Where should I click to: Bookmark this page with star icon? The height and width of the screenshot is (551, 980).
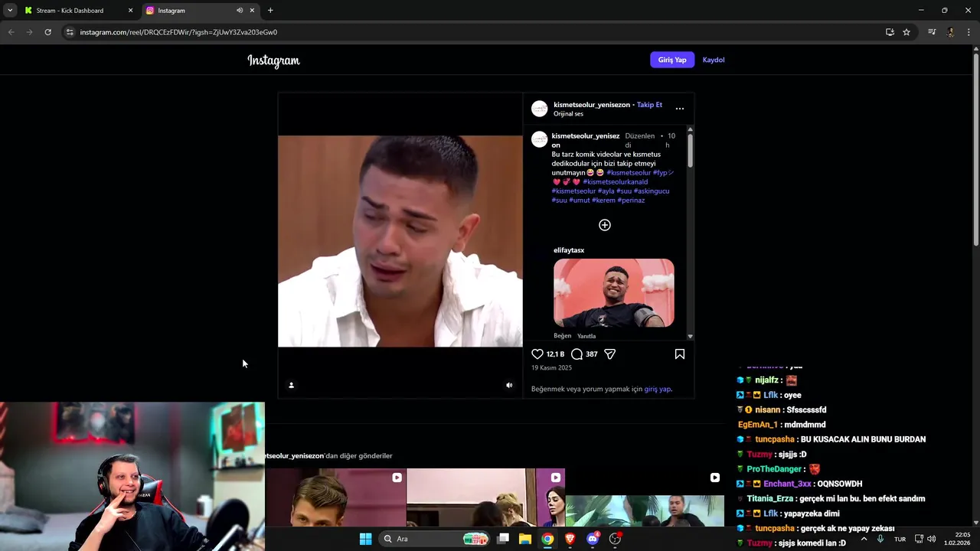(906, 32)
